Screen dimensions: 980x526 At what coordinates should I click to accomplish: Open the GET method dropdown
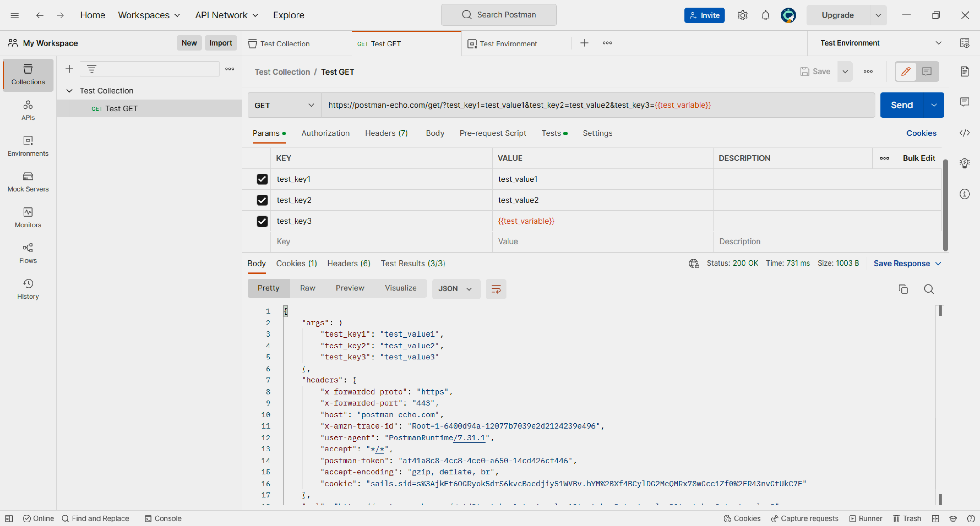(x=284, y=105)
